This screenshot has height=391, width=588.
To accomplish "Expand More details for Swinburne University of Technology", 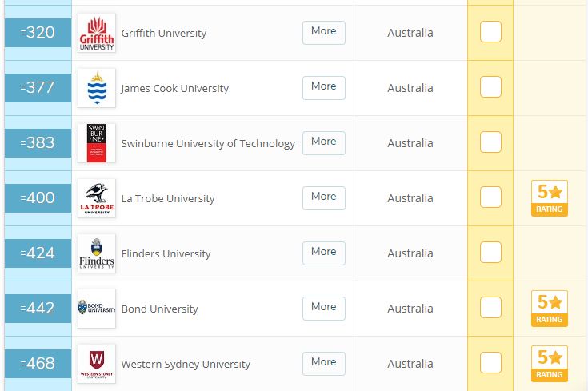I will [324, 143].
